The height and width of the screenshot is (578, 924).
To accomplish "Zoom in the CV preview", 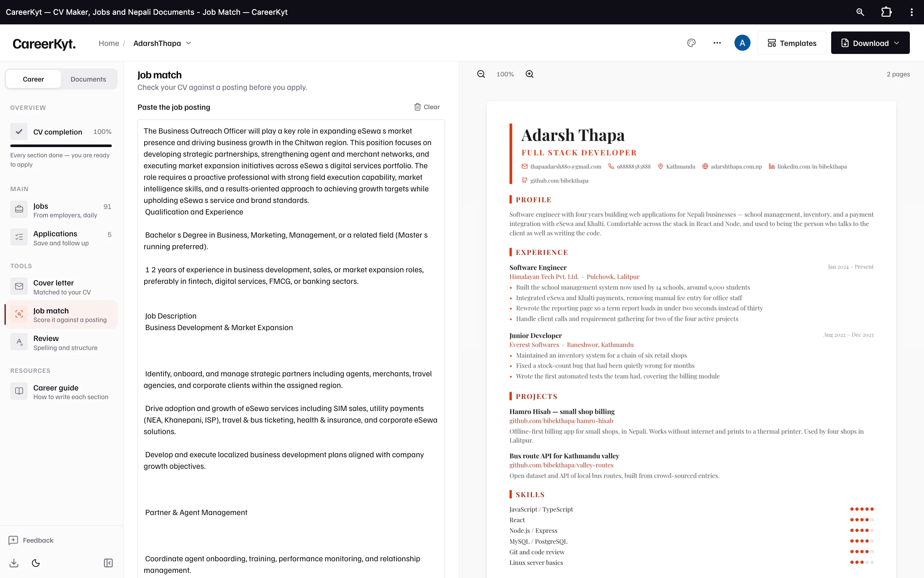I will (530, 74).
